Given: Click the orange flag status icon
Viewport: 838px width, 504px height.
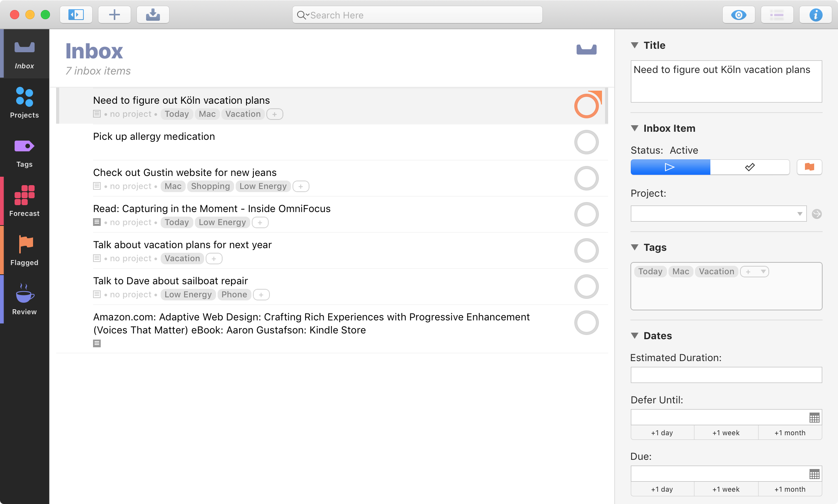Looking at the screenshot, I should click(809, 167).
